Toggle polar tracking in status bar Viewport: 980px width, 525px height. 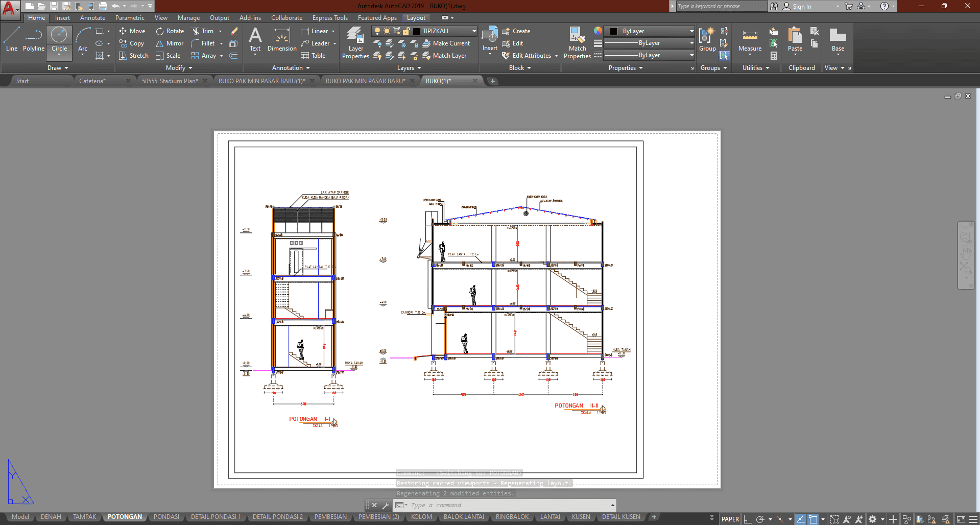tap(760, 519)
